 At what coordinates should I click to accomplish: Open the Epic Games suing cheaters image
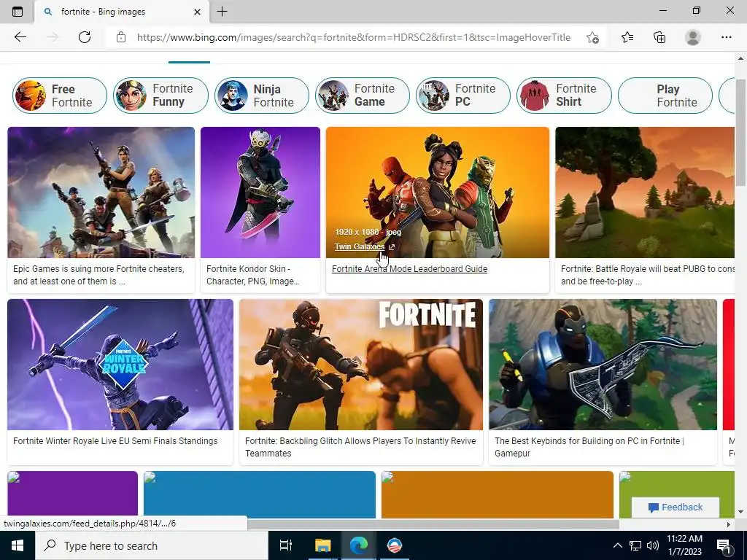tap(101, 192)
